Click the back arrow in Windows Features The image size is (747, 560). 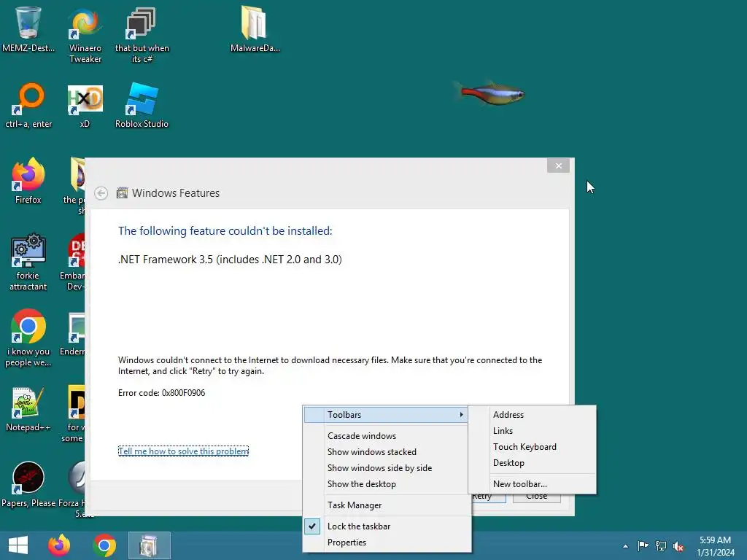click(x=101, y=192)
